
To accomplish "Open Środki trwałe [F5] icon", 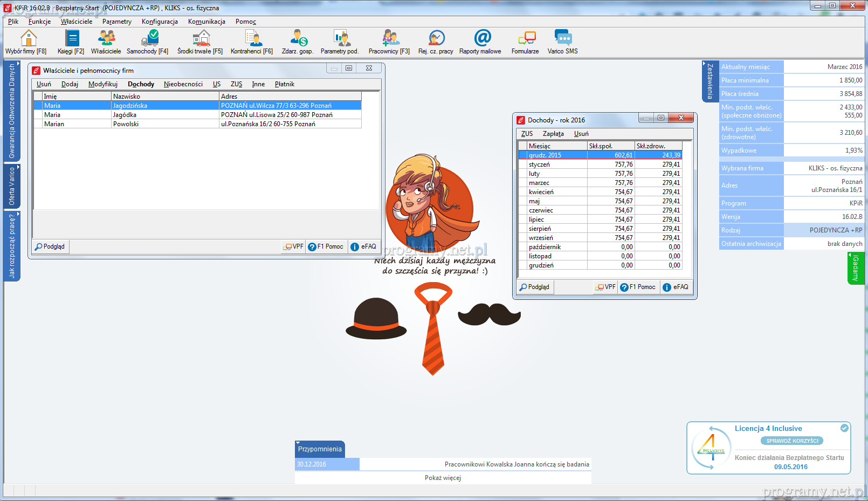I will (x=201, y=38).
